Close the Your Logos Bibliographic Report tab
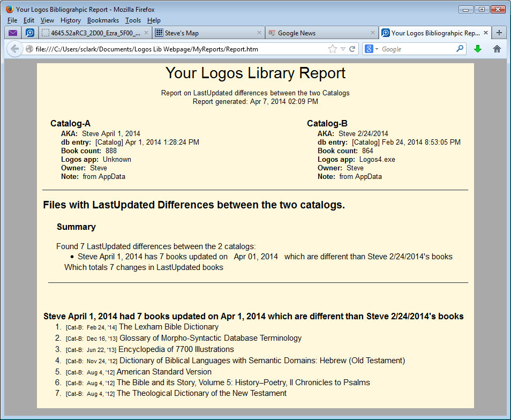Image resolution: width=511 pixels, height=420 pixels. point(486,33)
